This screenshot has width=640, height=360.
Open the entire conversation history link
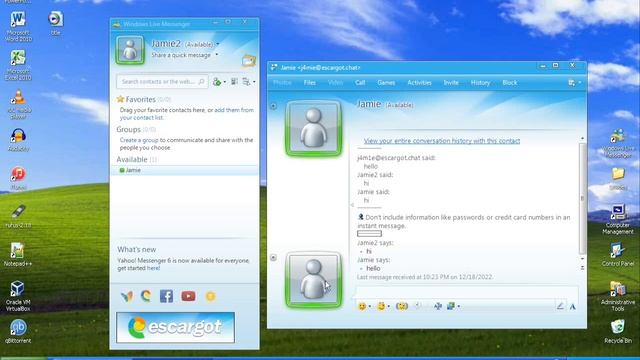pyautogui.click(x=442, y=141)
